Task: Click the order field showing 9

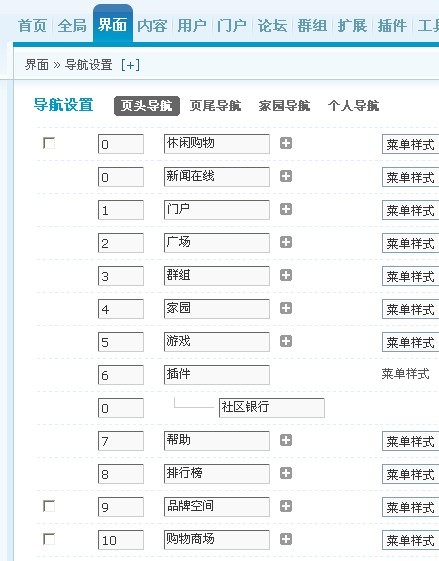Action: coord(121,507)
